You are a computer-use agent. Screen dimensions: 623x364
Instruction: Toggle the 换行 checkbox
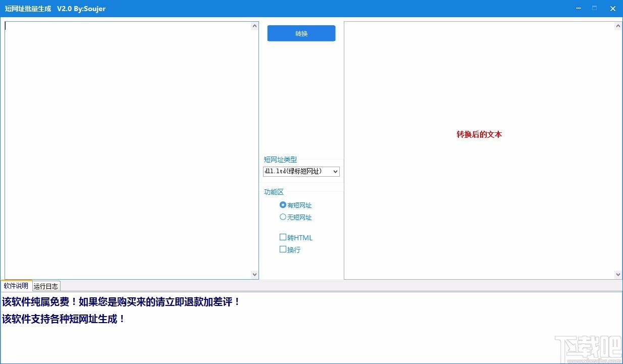point(283,249)
